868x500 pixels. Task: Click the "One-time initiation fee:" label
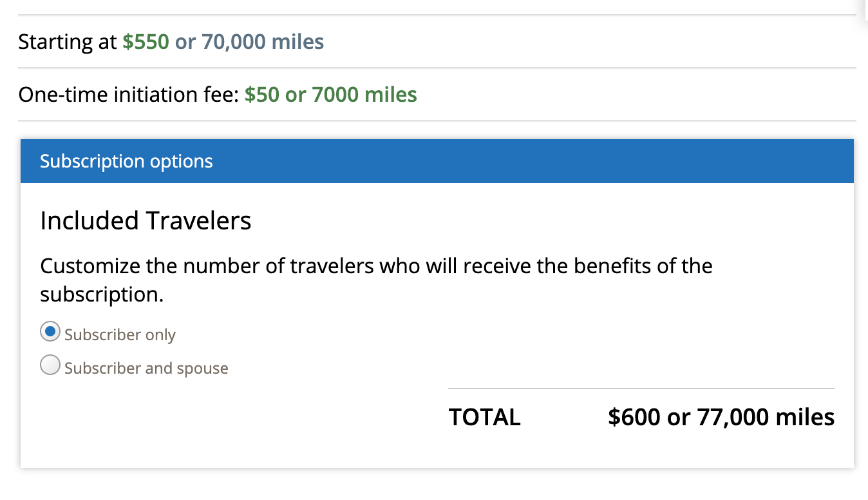pos(129,95)
